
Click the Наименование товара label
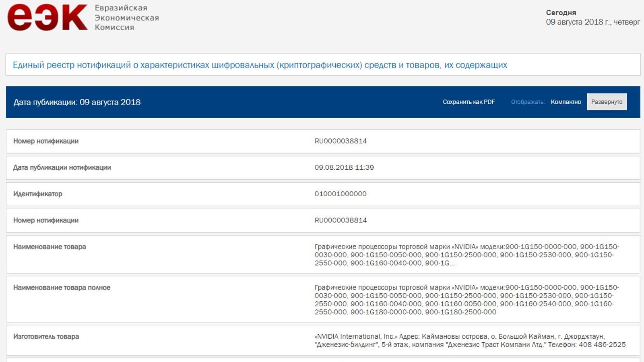pos(50,247)
